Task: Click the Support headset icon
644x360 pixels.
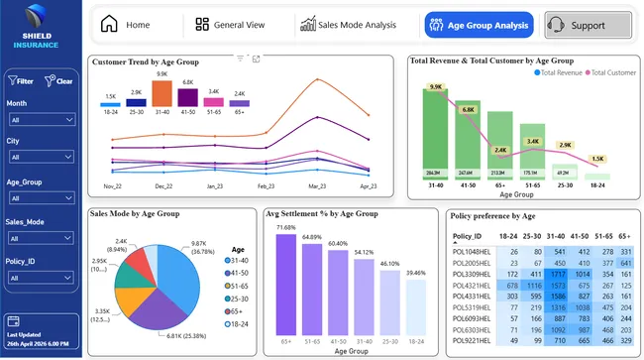Action: (x=556, y=25)
